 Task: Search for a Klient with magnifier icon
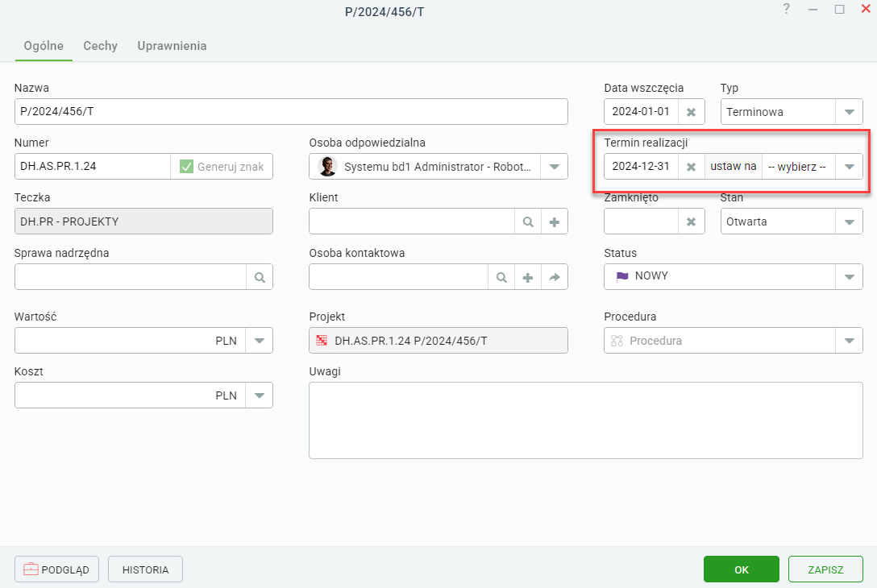tap(528, 222)
